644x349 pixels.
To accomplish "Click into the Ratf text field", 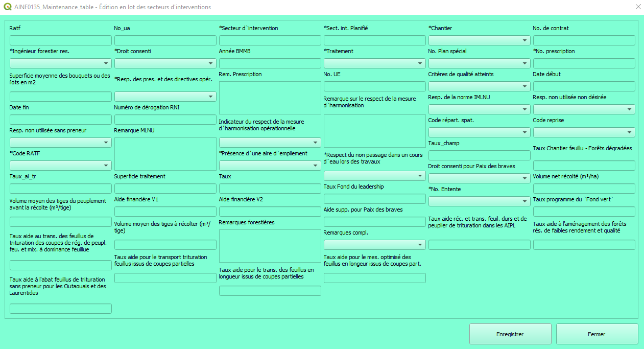I will (x=61, y=40).
